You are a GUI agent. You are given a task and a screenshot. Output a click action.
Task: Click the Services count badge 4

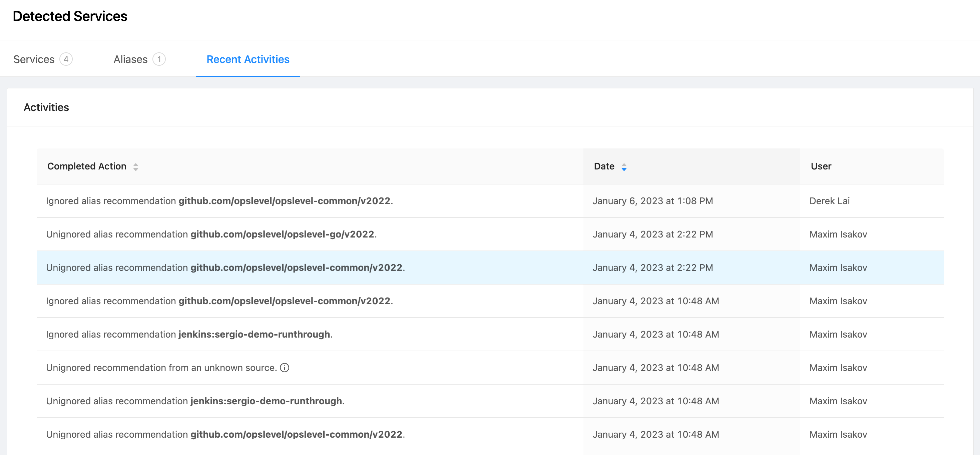point(66,59)
